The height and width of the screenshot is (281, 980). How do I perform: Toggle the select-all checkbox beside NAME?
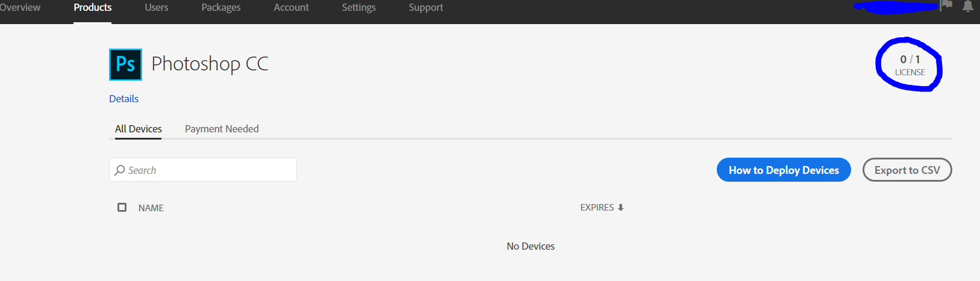pyautogui.click(x=122, y=208)
